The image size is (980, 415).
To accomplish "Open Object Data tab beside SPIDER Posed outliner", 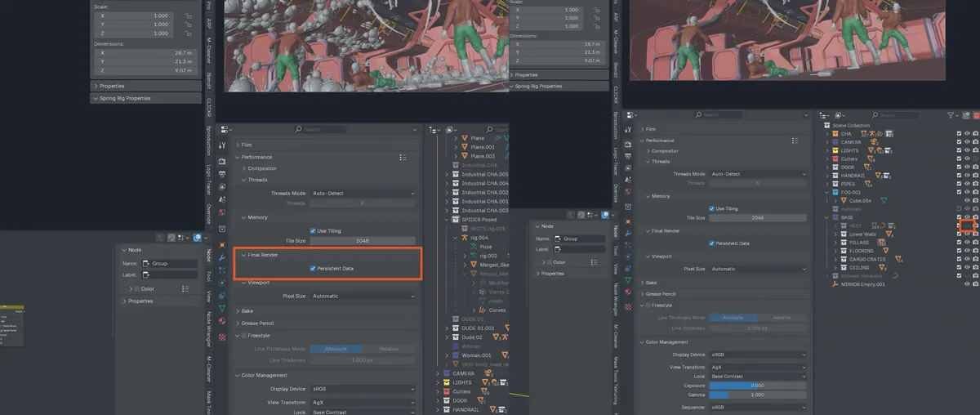I will (x=222, y=308).
